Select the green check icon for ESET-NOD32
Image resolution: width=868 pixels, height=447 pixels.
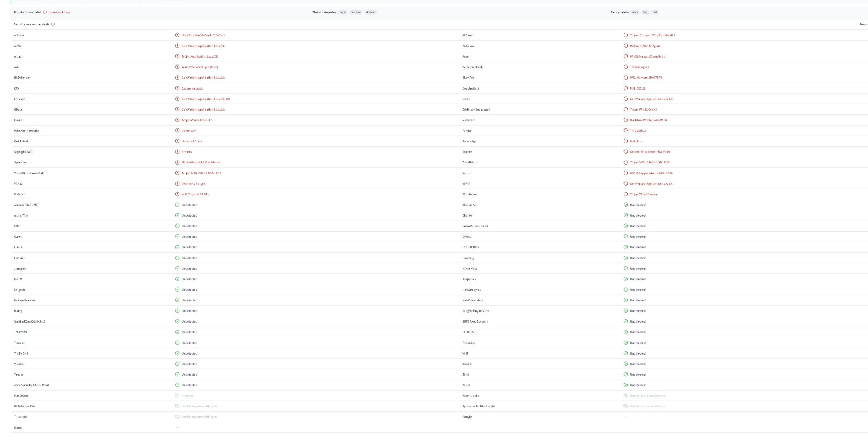[626, 247]
